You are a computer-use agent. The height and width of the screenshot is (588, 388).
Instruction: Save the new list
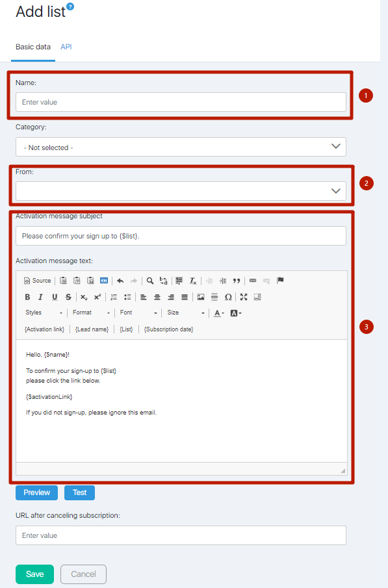tap(34, 574)
